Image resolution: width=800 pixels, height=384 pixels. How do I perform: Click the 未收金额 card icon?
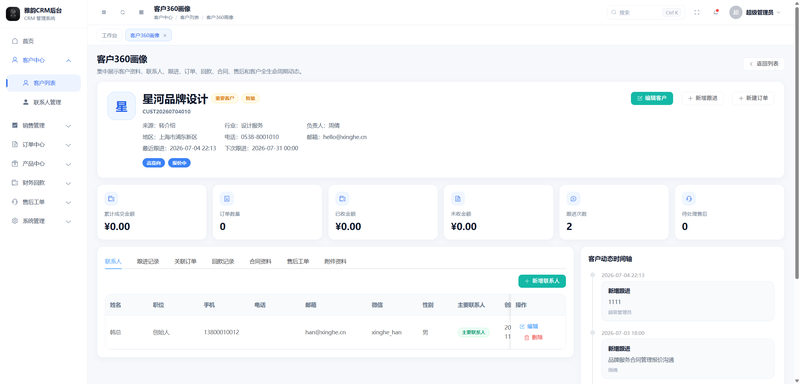coord(458,198)
